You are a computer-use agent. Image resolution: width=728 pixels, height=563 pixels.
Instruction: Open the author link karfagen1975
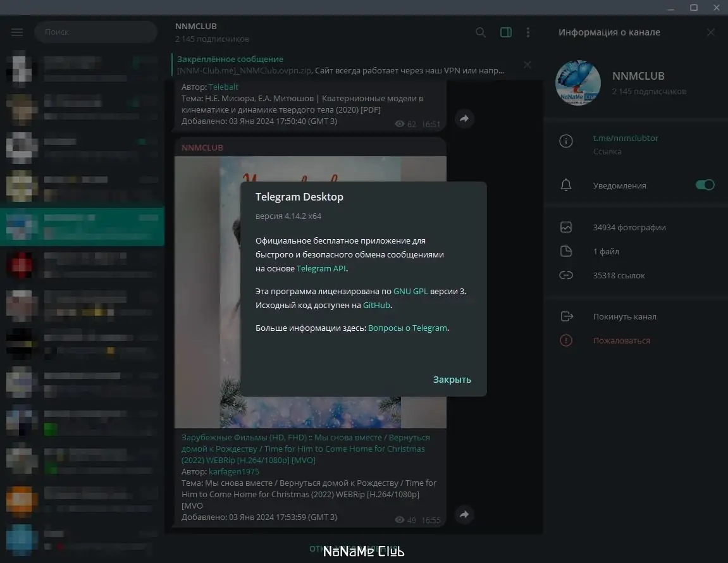234,471
